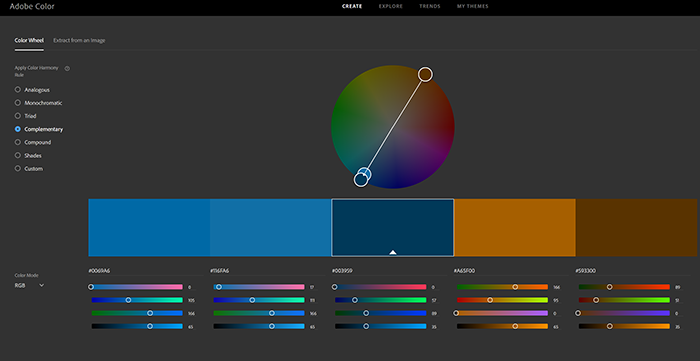Click the orange handle on the color wheel
Viewport: 700px width, 361px height.
425,75
